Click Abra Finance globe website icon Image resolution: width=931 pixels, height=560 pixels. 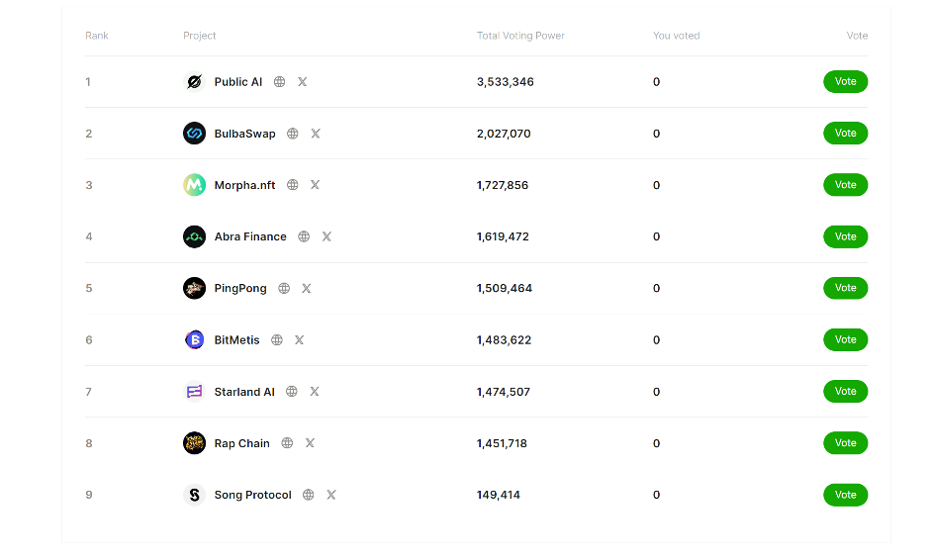304,236
